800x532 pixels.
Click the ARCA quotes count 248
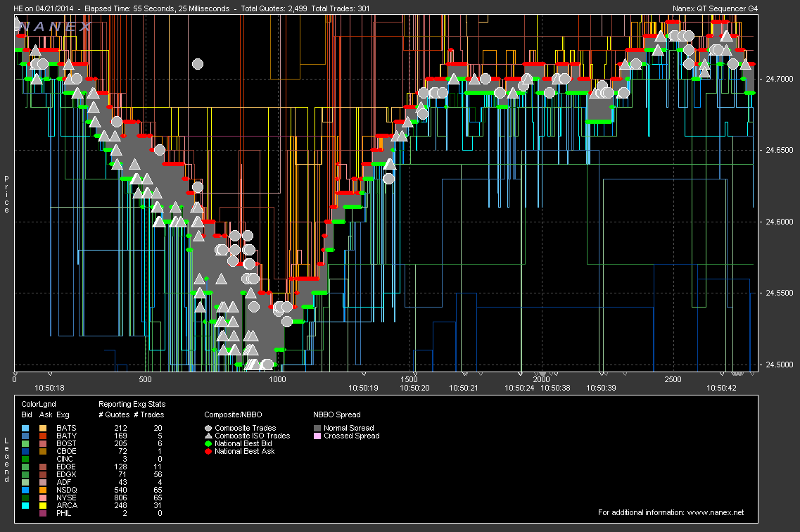(x=121, y=505)
